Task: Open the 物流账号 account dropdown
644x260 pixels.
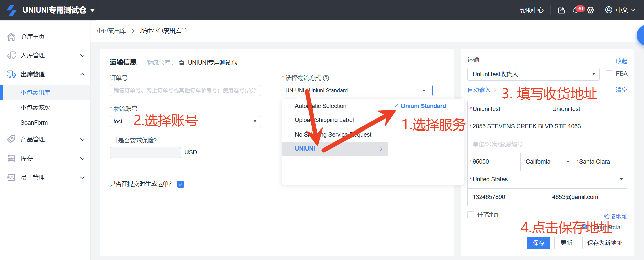Action: tap(185, 121)
